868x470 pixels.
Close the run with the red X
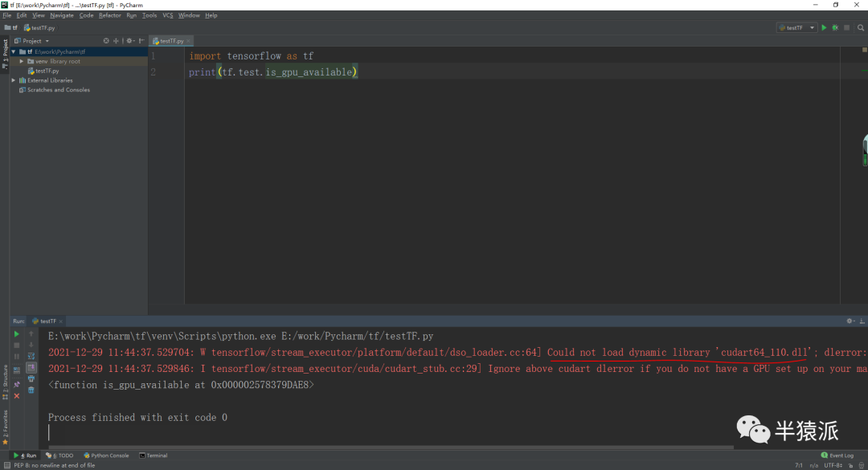point(17,396)
